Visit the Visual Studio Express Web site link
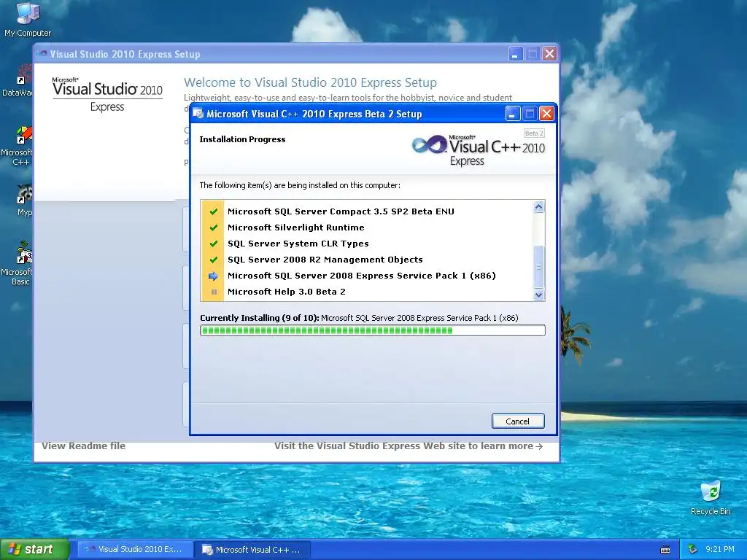Screen dimensions: 747x560 point(409,446)
